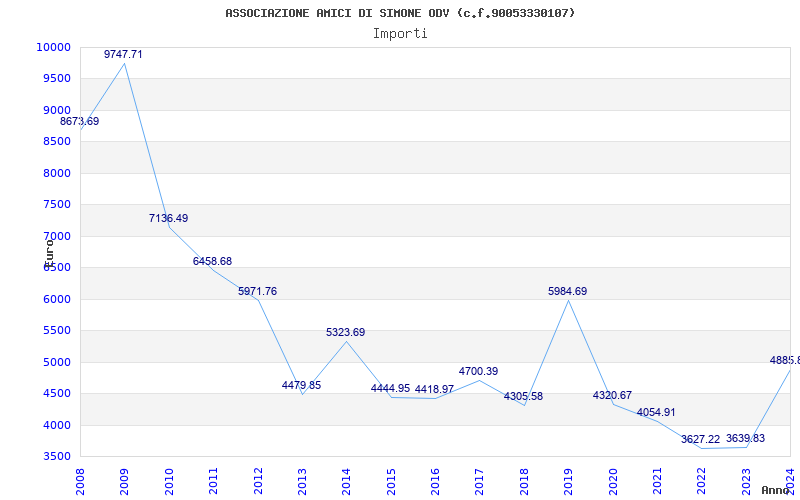
Task: Select the data label 9747.71
Action: [123, 54]
